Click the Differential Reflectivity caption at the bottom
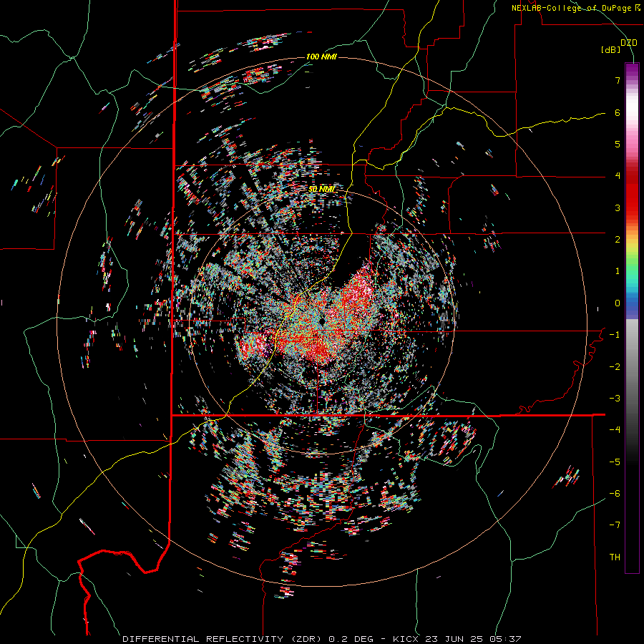Image resolution: width=644 pixels, height=644 pixels. pyautogui.click(x=321, y=639)
